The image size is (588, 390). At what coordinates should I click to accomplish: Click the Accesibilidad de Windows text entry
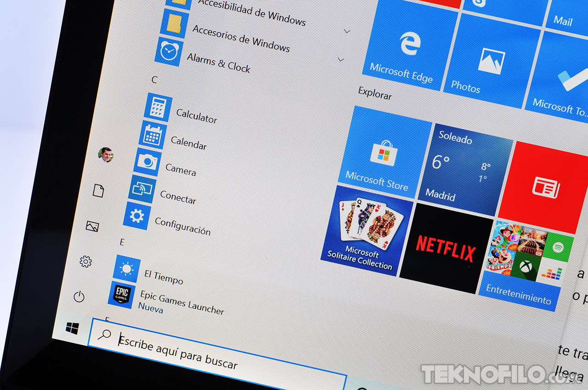(x=252, y=12)
